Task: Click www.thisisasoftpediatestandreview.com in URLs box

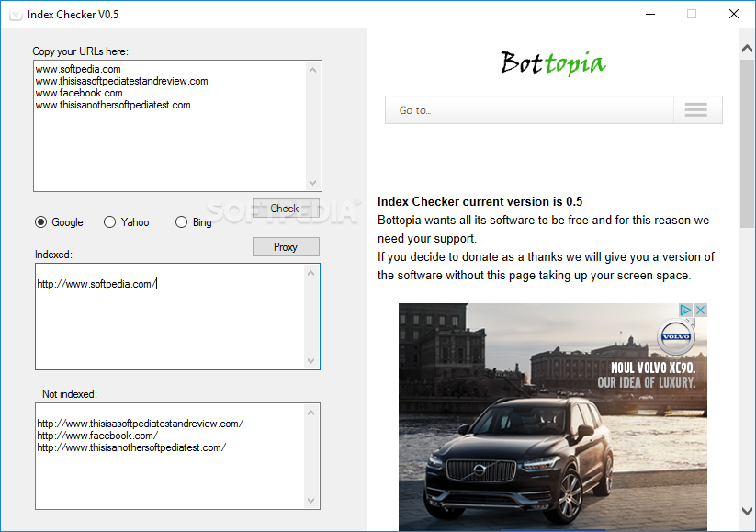Action: [x=121, y=81]
